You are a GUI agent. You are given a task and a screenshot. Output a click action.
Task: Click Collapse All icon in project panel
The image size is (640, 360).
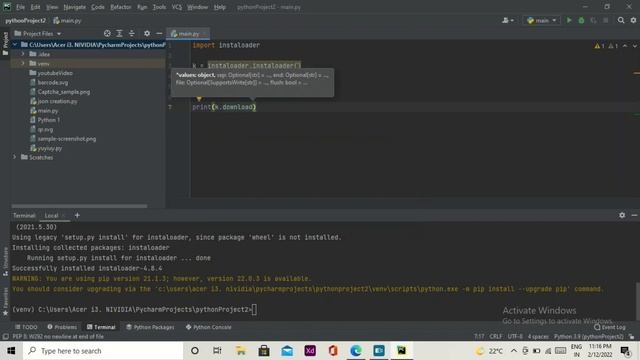tap(131, 33)
